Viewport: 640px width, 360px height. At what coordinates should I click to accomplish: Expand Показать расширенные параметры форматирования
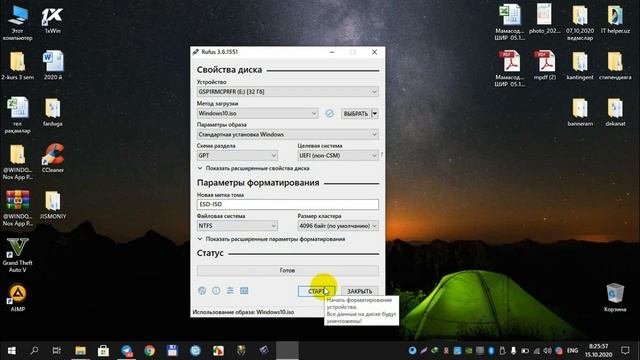(271, 239)
